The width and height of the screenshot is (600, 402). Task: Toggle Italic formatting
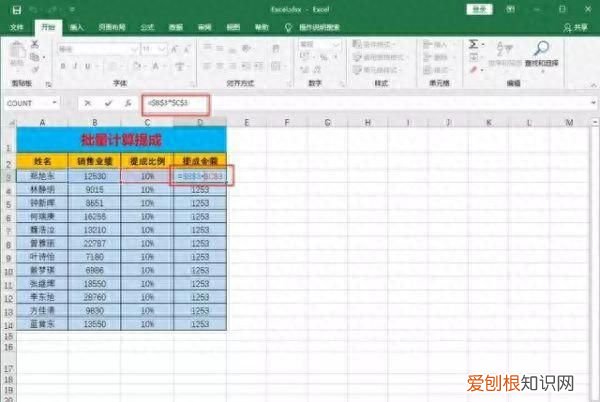(75, 66)
